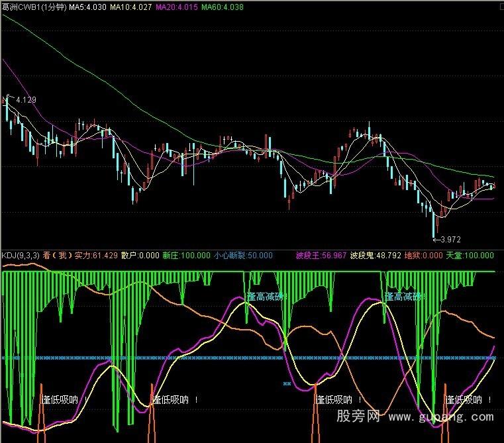Select the 波段鬼:48.792 indicator label
This screenshot has width=504, height=443.
[376, 255]
